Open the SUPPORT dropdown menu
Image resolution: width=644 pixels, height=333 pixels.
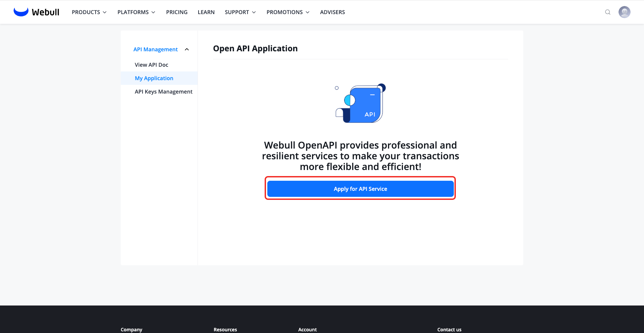240,12
